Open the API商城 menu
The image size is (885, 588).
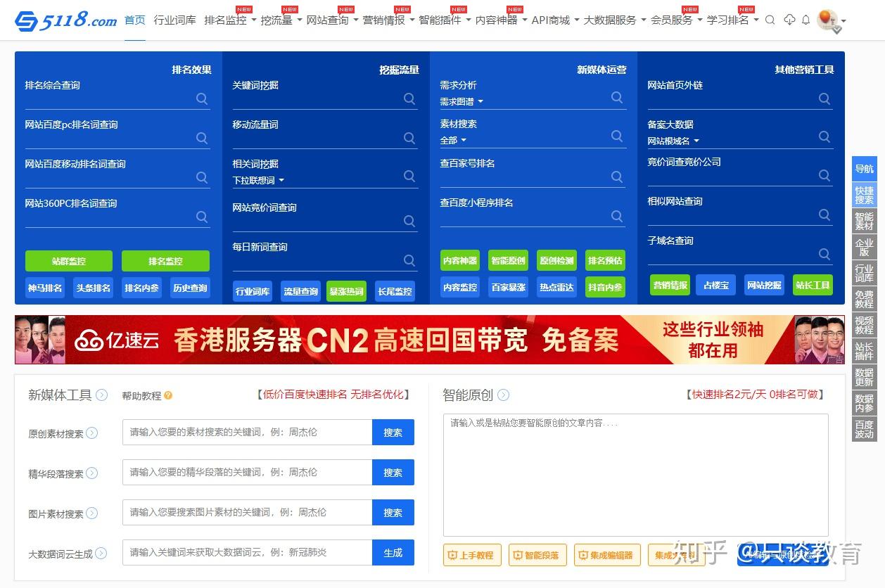555,20
